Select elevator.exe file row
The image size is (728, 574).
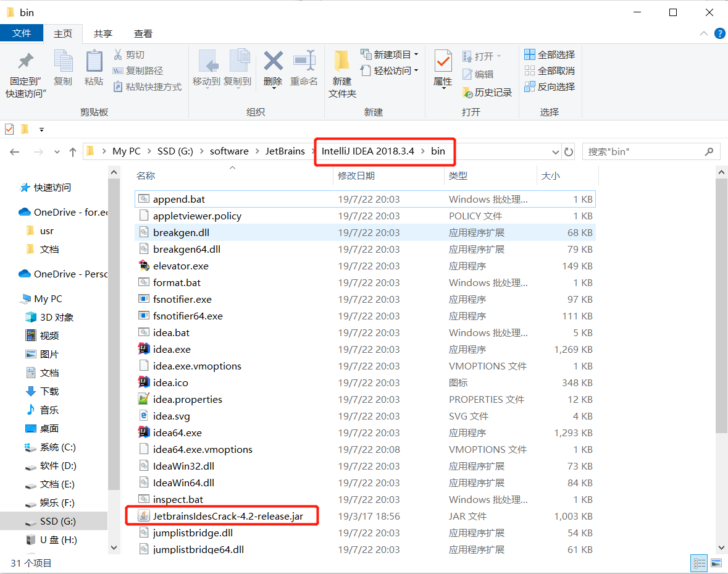pos(365,266)
